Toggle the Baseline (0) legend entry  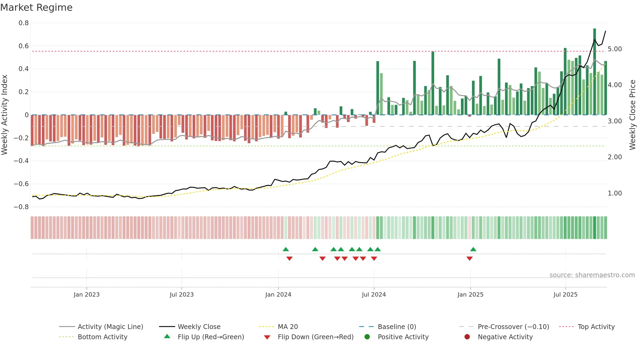pyautogui.click(x=387, y=327)
